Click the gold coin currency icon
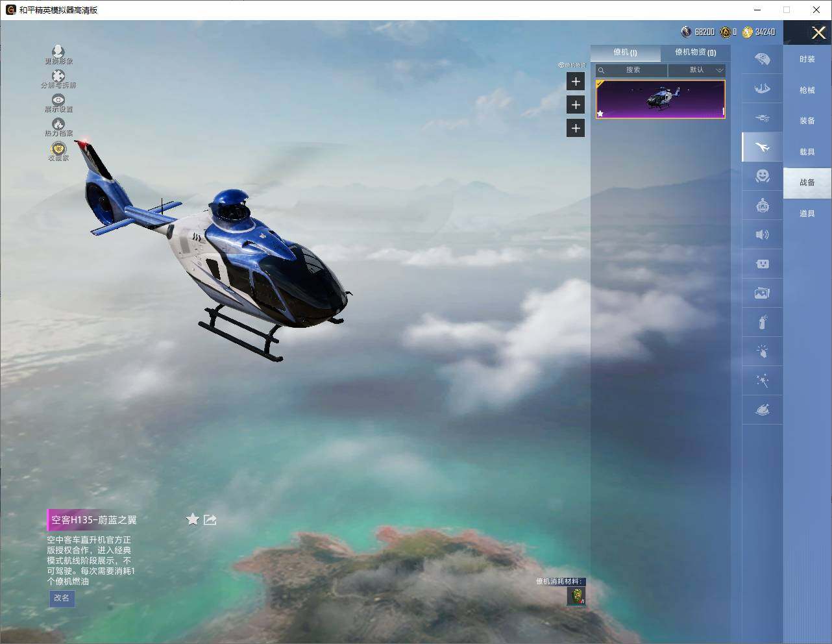The image size is (832, 644). (748, 32)
